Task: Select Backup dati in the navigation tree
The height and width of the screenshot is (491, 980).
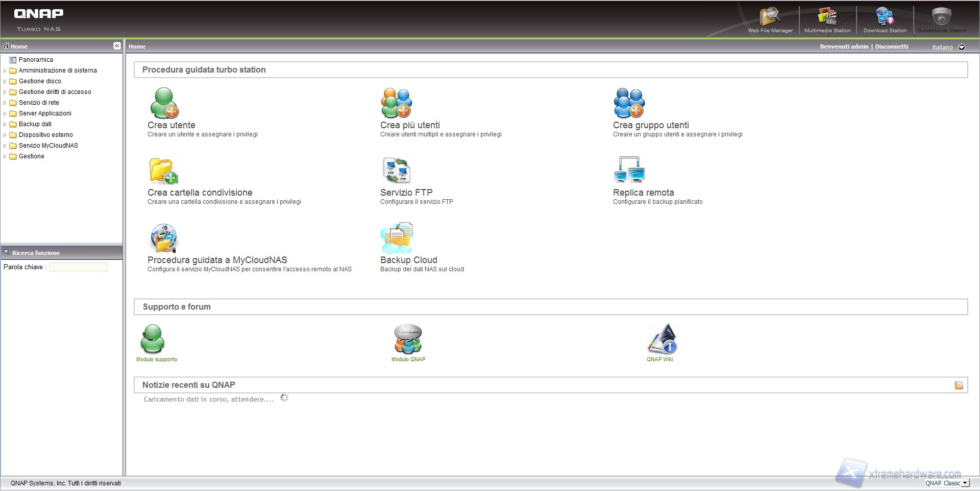Action: (x=35, y=124)
